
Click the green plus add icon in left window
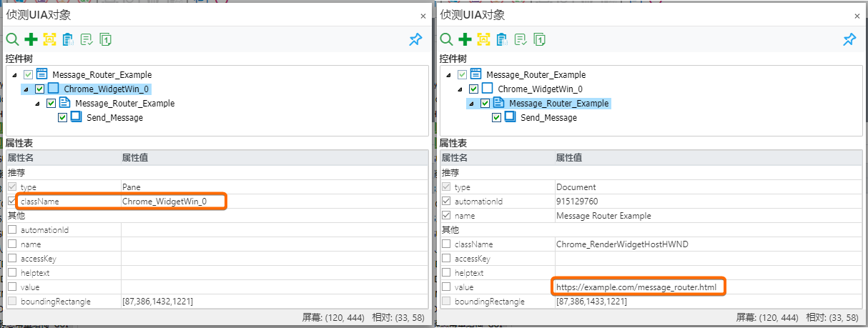click(x=31, y=40)
